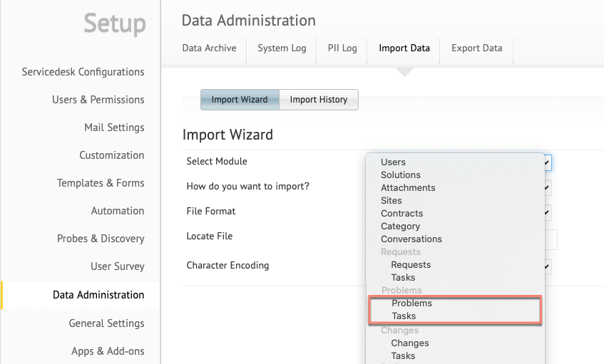Choose Contracts in the module dropdown
Screen dimensions: 604x364
pyautogui.click(x=401, y=214)
